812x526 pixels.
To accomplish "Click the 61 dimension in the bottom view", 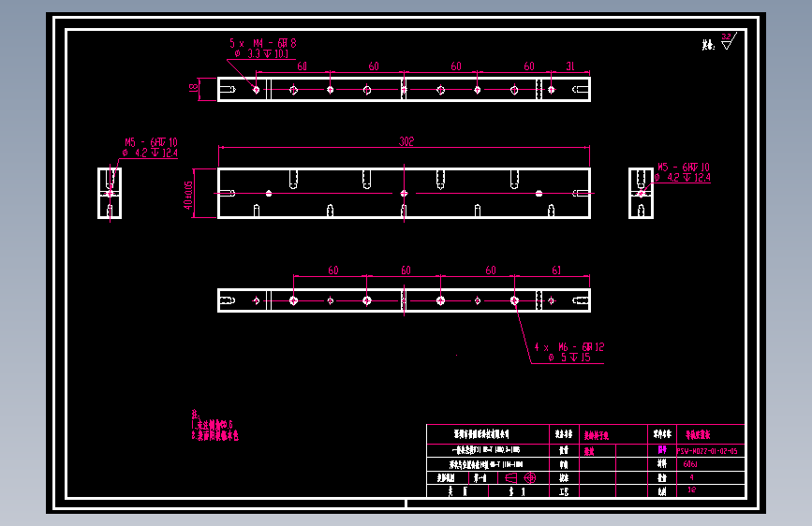I will [556, 270].
